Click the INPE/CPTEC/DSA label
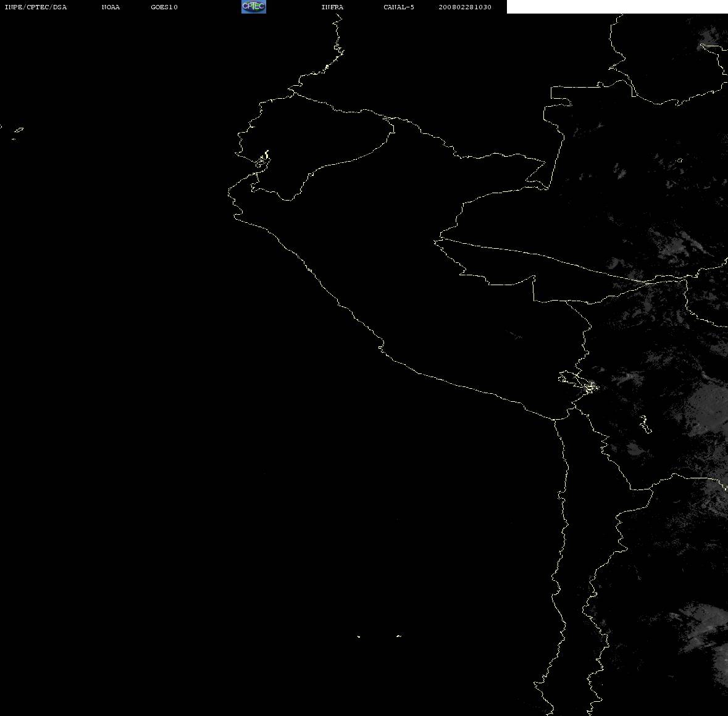Image resolution: width=728 pixels, height=716 pixels. 35,7
